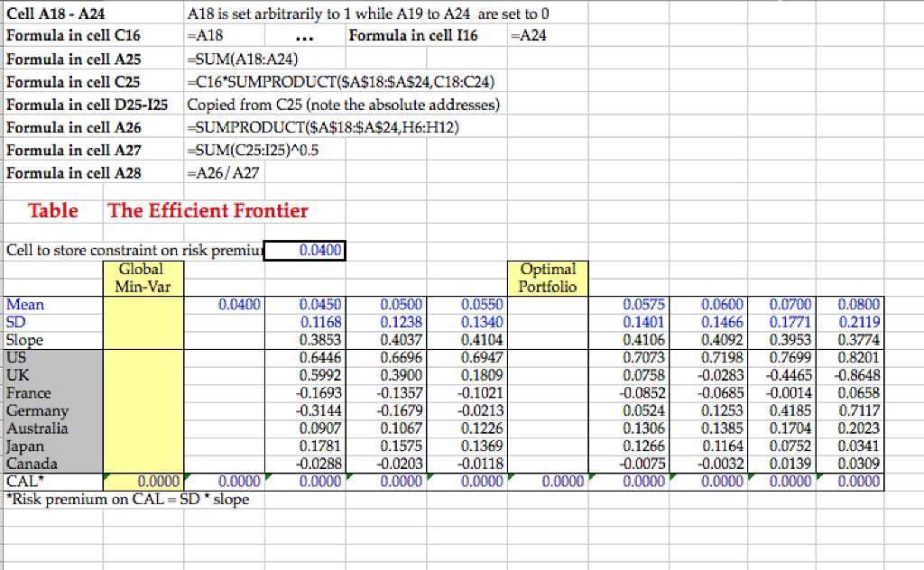Select the Optimal Portfolio header cell
Image resolution: width=924 pixels, height=570 pixels.
(x=547, y=277)
